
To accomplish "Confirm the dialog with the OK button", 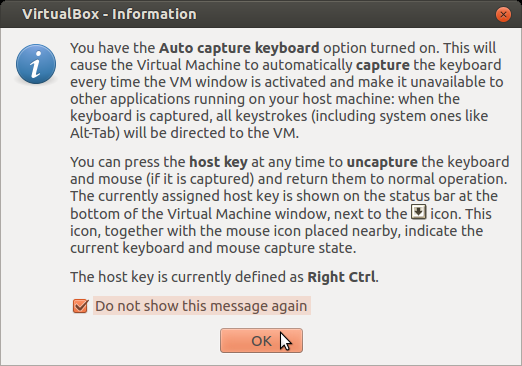I will pyautogui.click(x=261, y=340).
